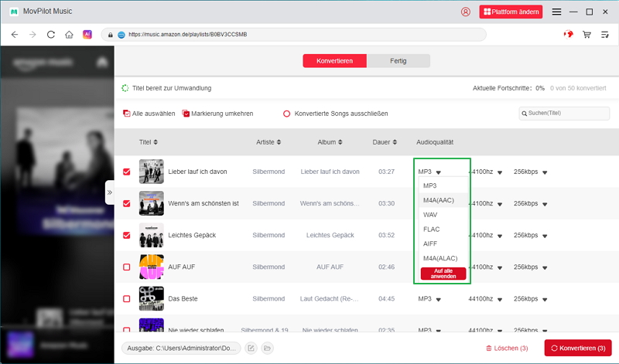The height and width of the screenshot is (364, 619).
Task: Open the playlist queue icon
Action: 605,35
